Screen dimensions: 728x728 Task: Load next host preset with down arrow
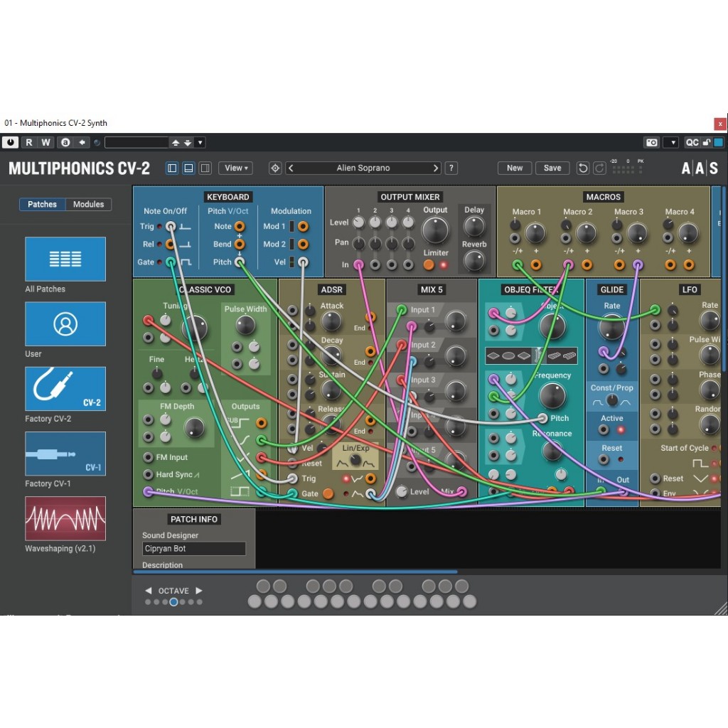(x=188, y=142)
